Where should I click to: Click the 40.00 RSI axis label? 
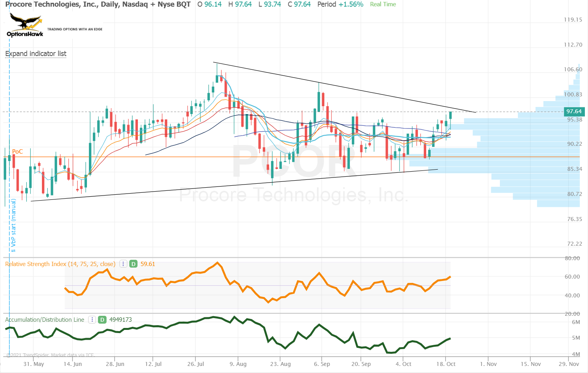pos(572,295)
